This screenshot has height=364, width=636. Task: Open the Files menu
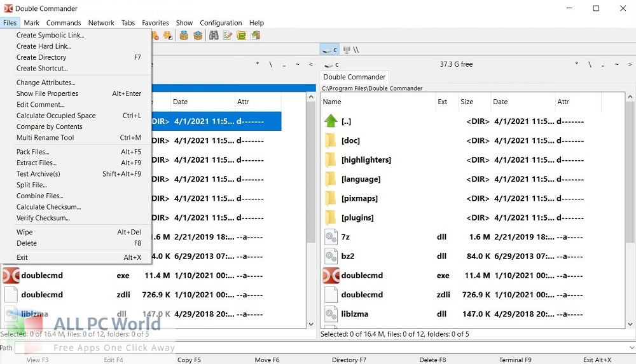pos(10,23)
